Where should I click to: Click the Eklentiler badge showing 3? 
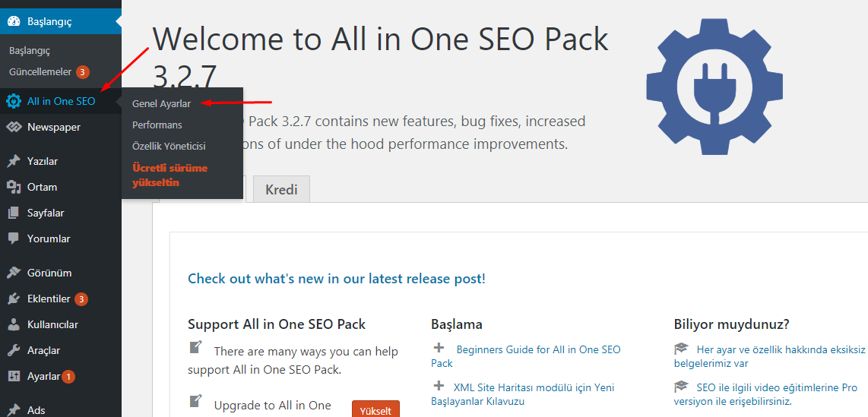pyautogui.click(x=81, y=299)
